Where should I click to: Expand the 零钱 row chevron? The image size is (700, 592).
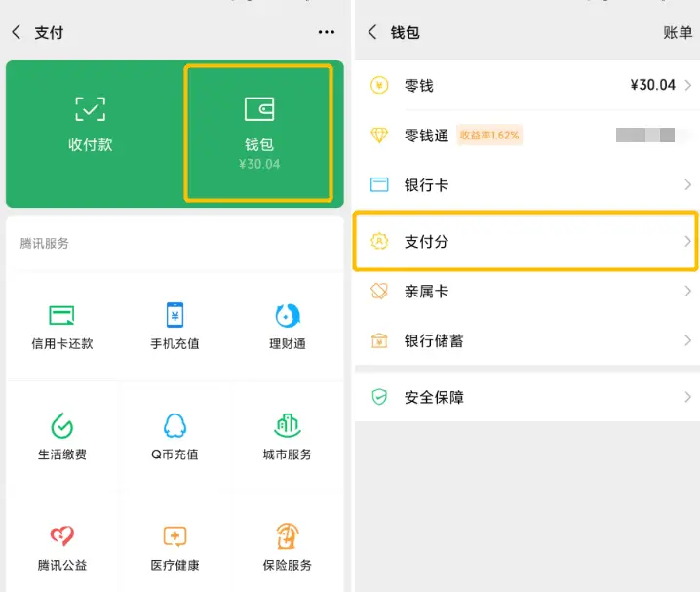pyautogui.click(x=688, y=85)
